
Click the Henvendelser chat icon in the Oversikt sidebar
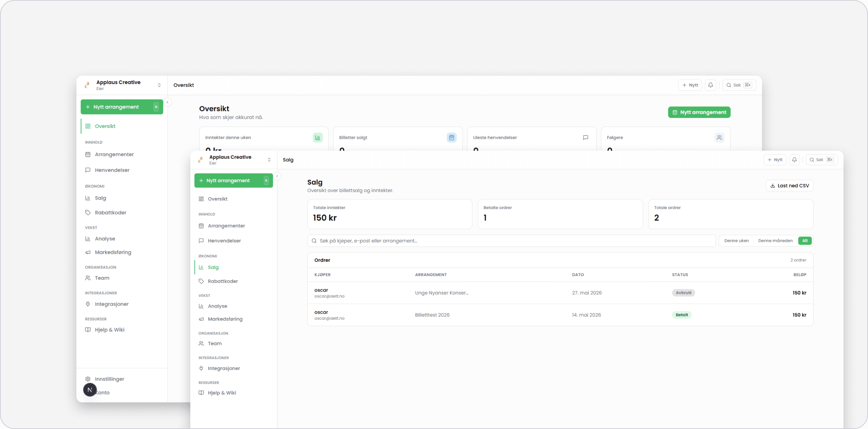point(88,170)
